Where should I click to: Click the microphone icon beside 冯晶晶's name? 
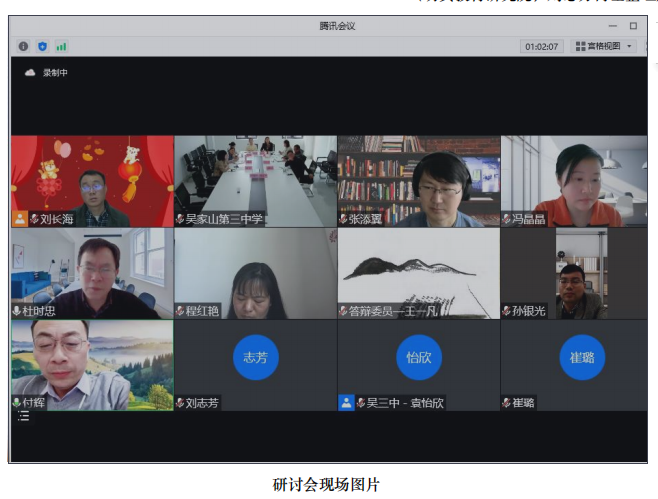(507, 219)
